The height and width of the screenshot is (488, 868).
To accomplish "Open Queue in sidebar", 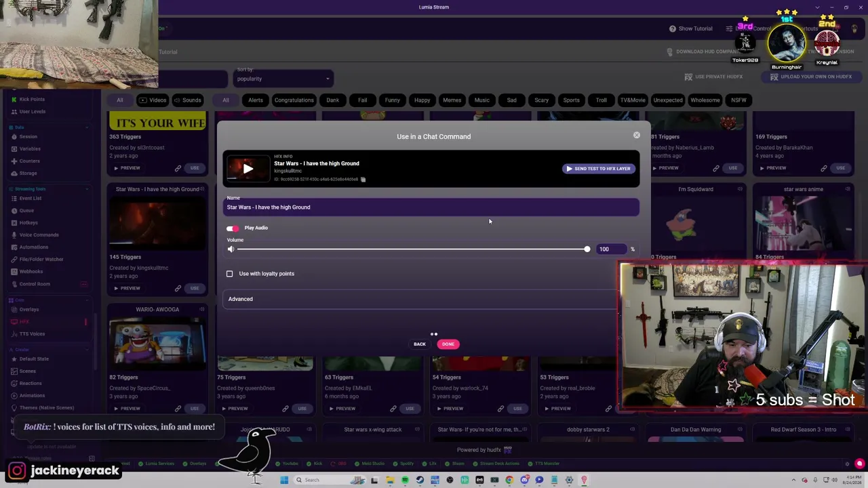I will coord(26,211).
